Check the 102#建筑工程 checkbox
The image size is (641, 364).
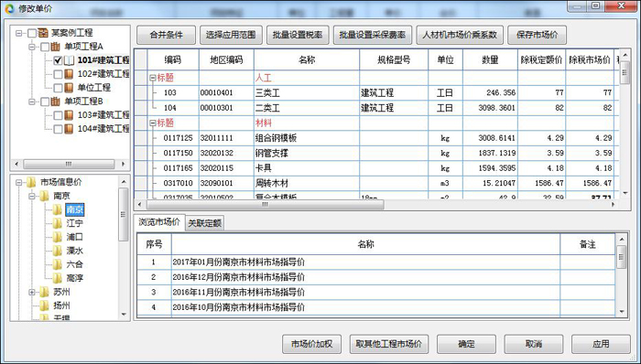tap(58, 74)
